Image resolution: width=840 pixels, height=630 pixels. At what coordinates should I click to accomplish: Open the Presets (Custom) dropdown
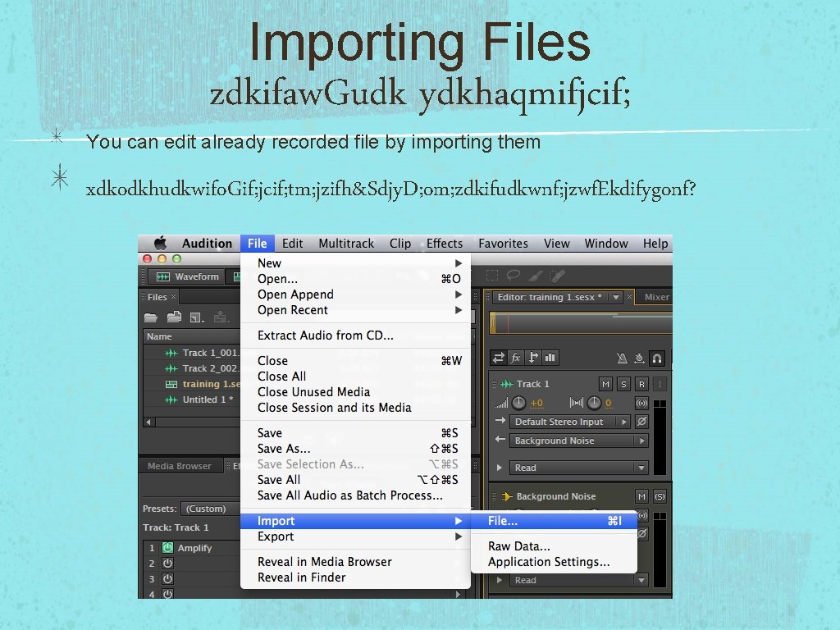210,509
